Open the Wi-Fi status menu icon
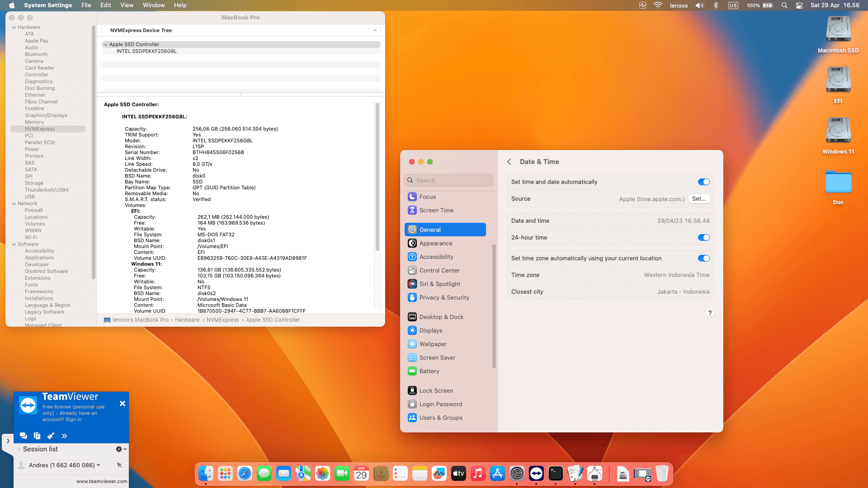The width and height of the screenshot is (868, 488). (x=658, y=5)
